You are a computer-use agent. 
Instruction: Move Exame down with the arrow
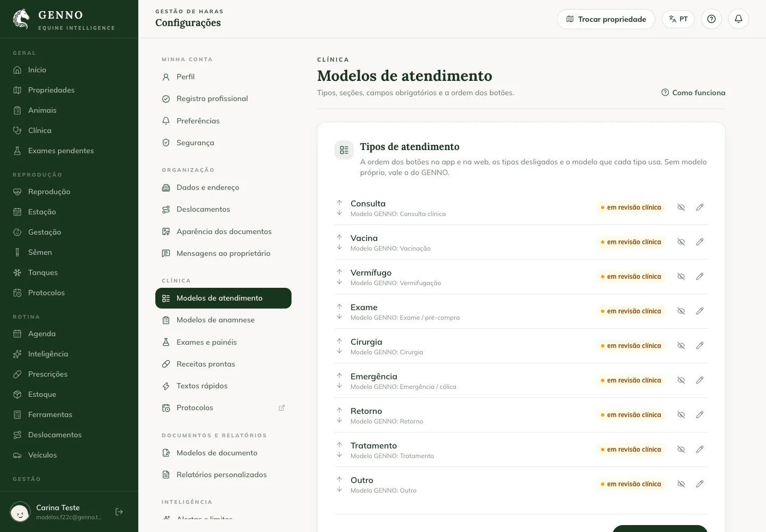(x=339, y=317)
